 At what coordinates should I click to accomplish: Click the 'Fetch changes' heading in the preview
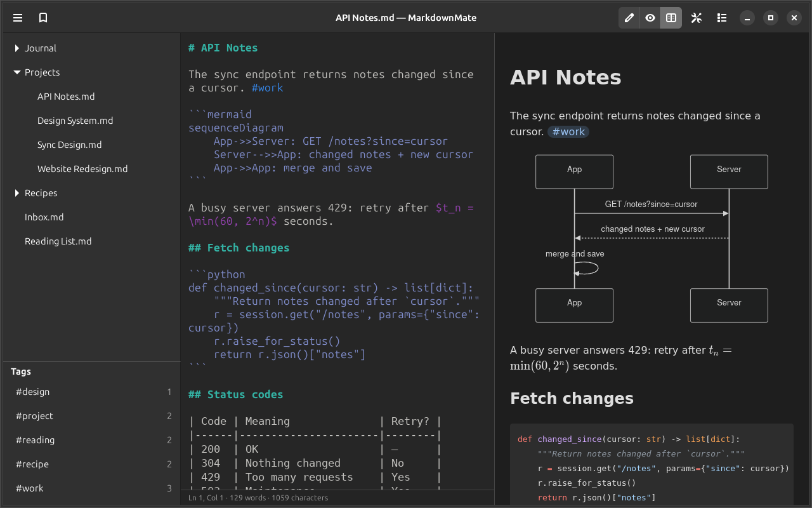pos(572,398)
